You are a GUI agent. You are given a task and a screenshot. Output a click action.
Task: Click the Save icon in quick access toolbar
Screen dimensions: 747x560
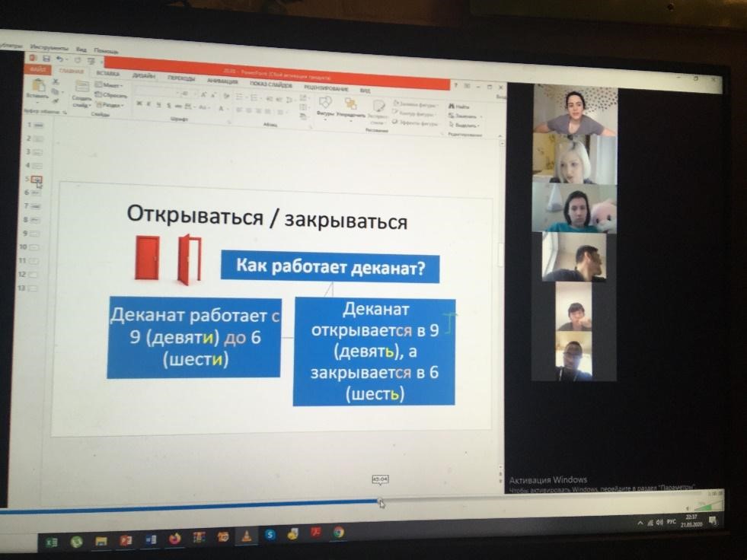click(45, 59)
